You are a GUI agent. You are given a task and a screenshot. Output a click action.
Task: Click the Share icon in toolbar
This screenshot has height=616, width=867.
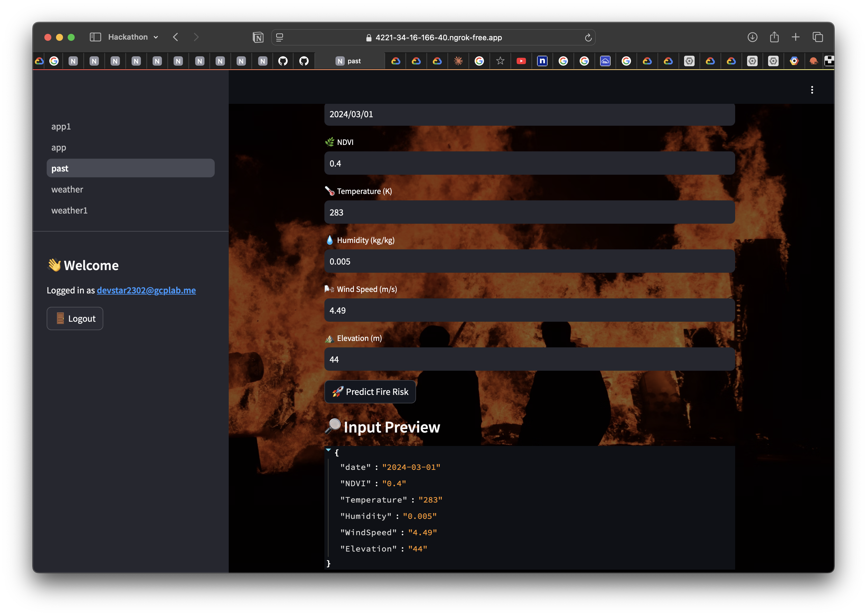(x=774, y=37)
